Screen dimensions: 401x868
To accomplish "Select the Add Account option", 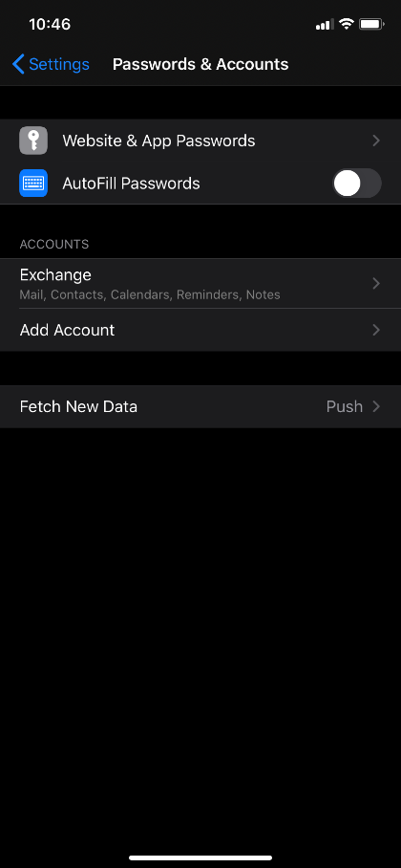I will pos(200,330).
